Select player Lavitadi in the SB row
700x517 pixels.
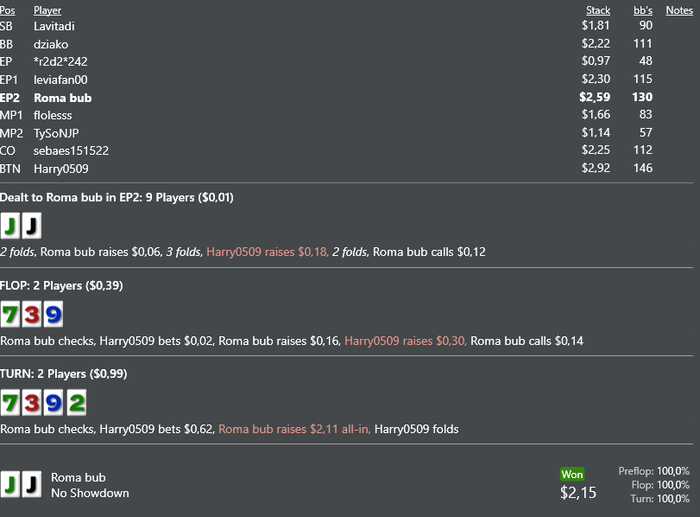point(54,26)
